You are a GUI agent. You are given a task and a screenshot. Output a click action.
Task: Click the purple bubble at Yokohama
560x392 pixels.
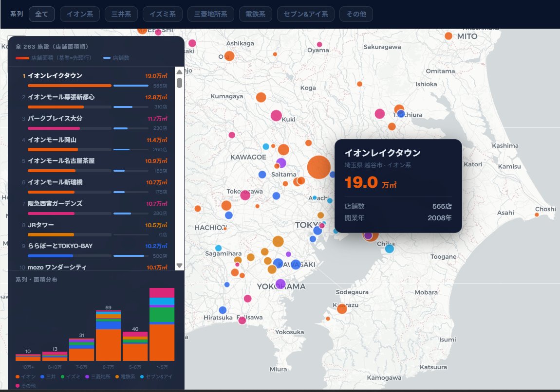click(x=280, y=284)
